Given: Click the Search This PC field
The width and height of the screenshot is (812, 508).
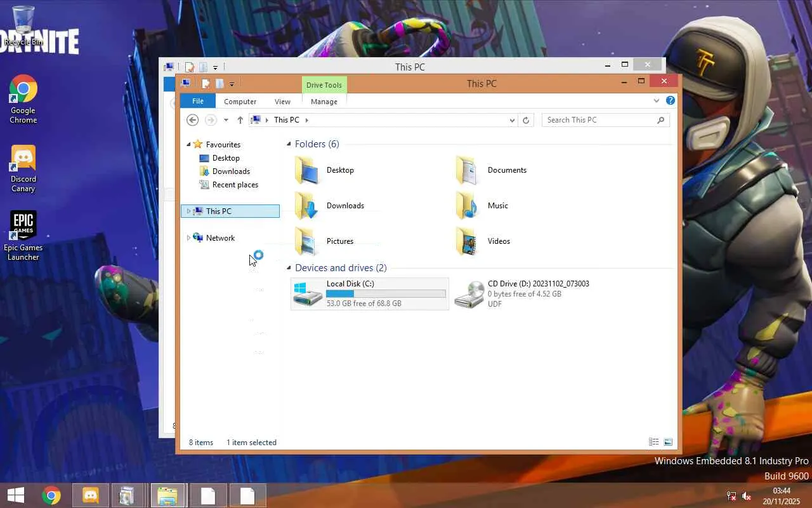Looking at the screenshot, I should [606, 120].
